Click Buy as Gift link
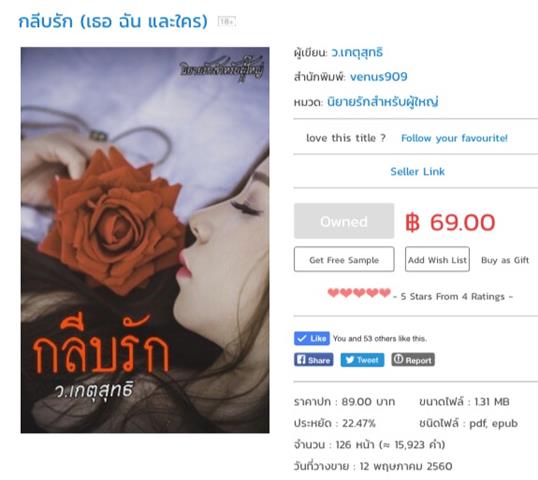 point(505,260)
